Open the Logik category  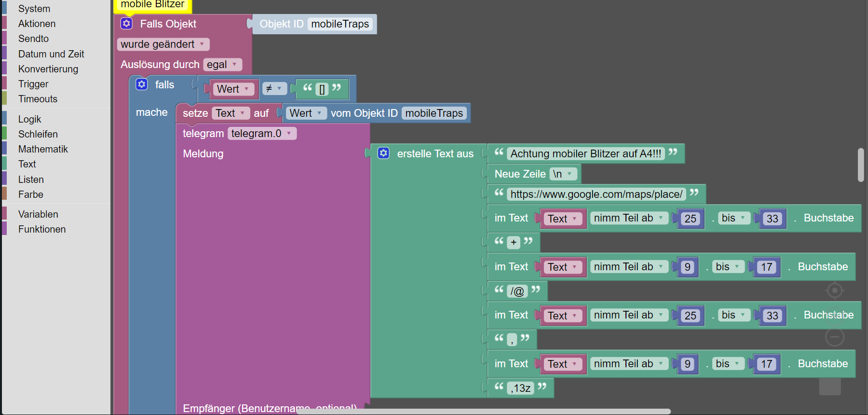[29, 119]
